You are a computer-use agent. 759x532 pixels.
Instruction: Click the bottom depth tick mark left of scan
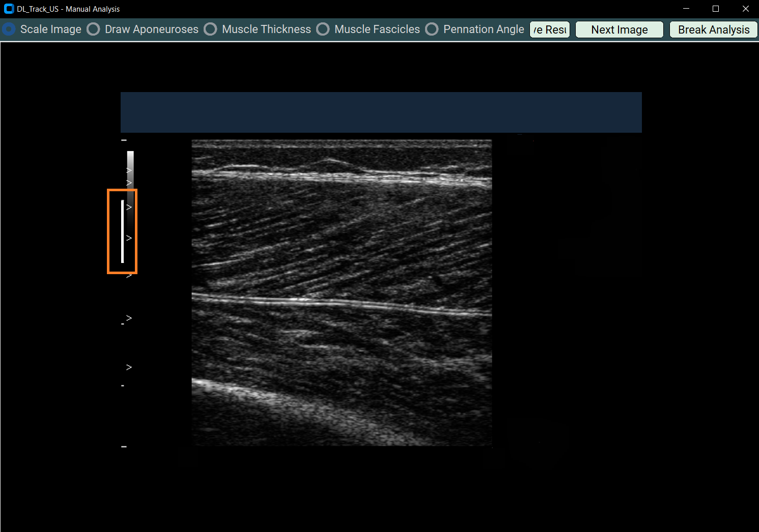[124, 447]
